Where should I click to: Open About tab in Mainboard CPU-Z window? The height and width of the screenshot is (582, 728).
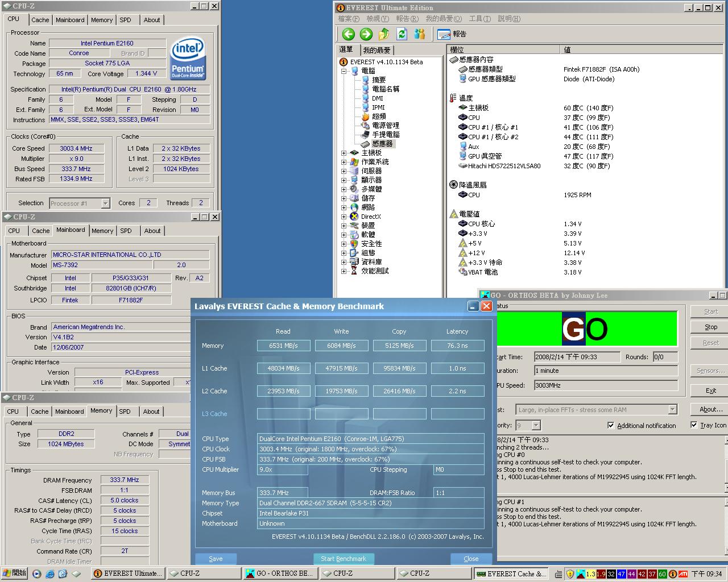152,231
